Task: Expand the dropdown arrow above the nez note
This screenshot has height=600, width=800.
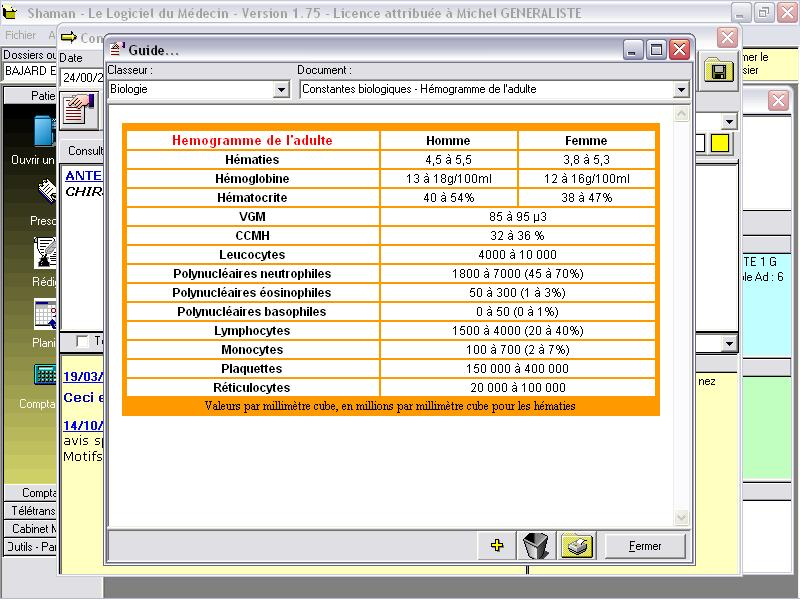Action: pos(730,343)
